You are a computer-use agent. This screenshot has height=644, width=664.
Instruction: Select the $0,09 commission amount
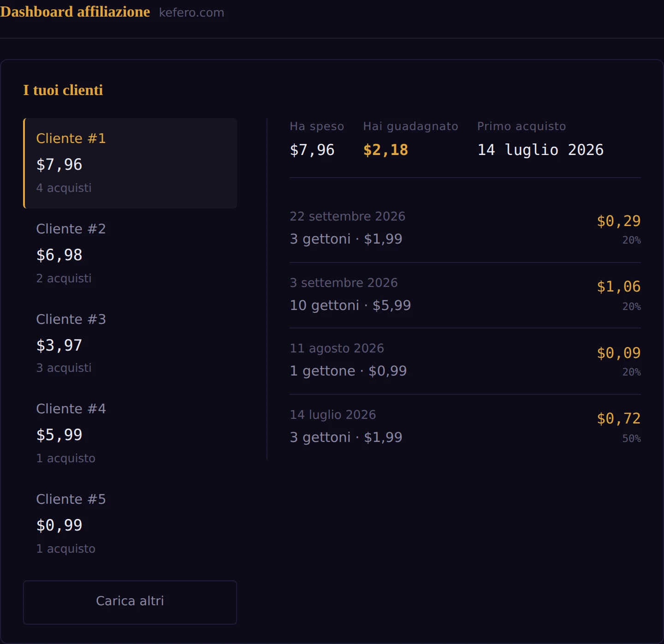click(x=619, y=353)
